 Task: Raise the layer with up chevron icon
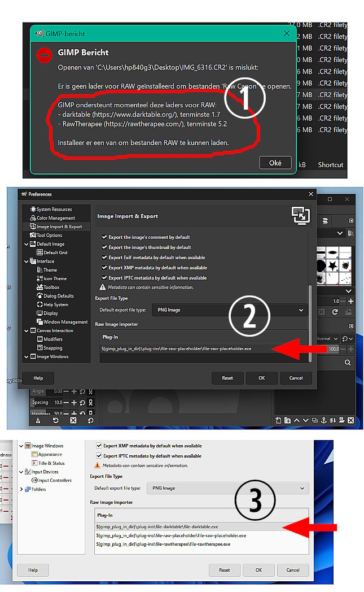click(296, 420)
